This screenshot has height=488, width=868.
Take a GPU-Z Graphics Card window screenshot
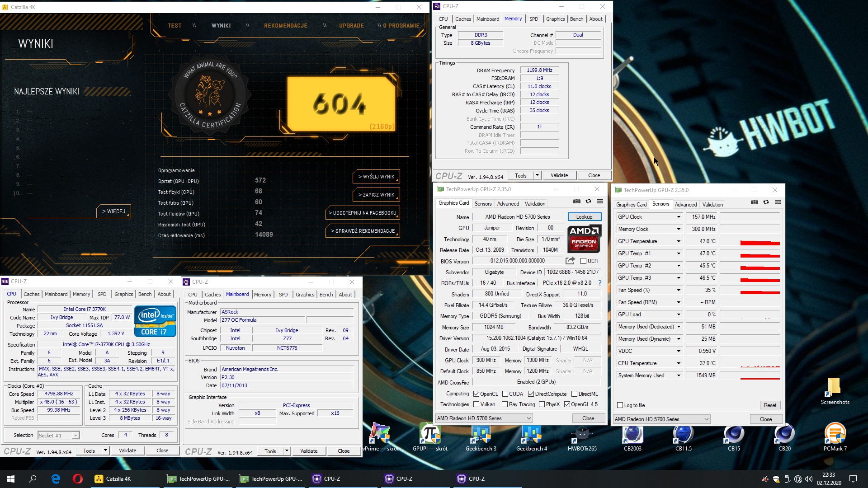[x=577, y=202]
